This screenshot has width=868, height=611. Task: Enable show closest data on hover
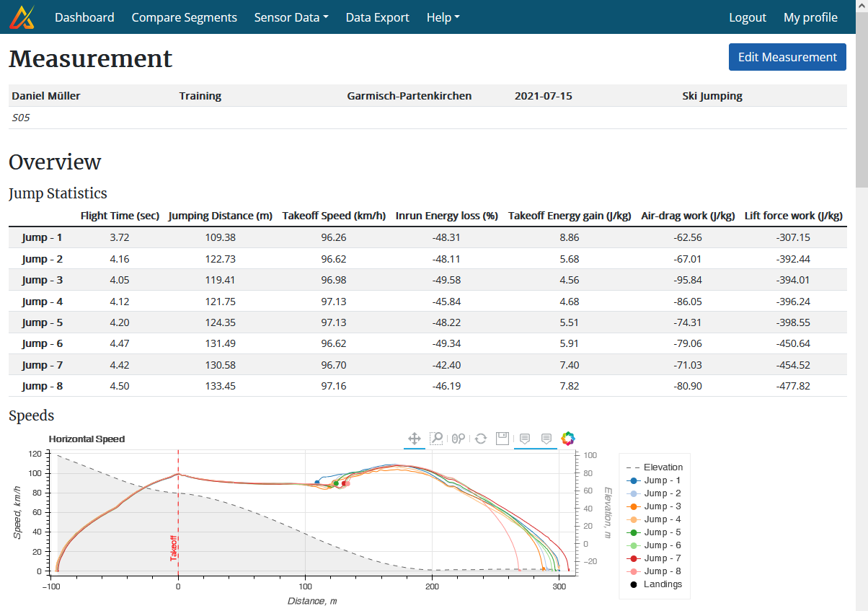pos(524,438)
